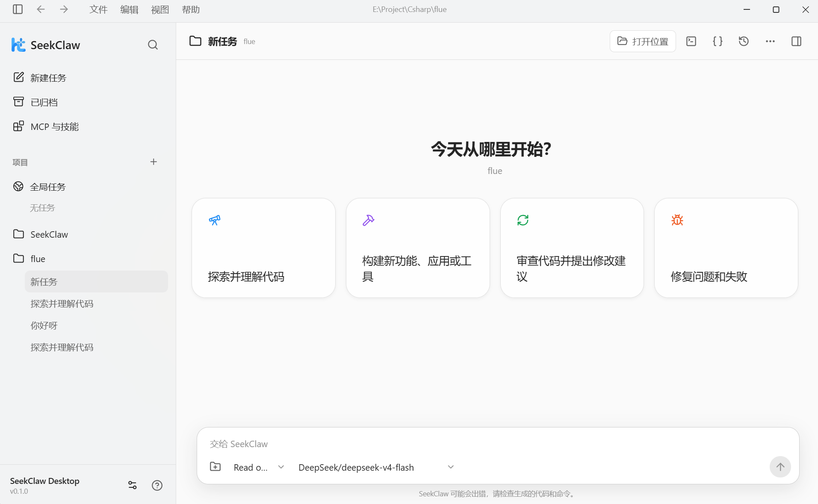The image size is (818, 504).
Task: Send message with the up arrow button
Action: [x=780, y=467]
